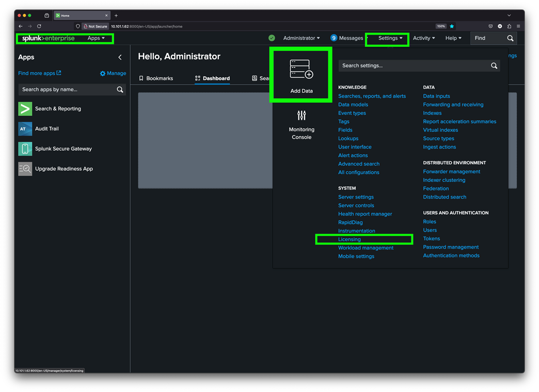Open the Instrumentation link
The height and width of the screenshot is (392, 539).
356,231
